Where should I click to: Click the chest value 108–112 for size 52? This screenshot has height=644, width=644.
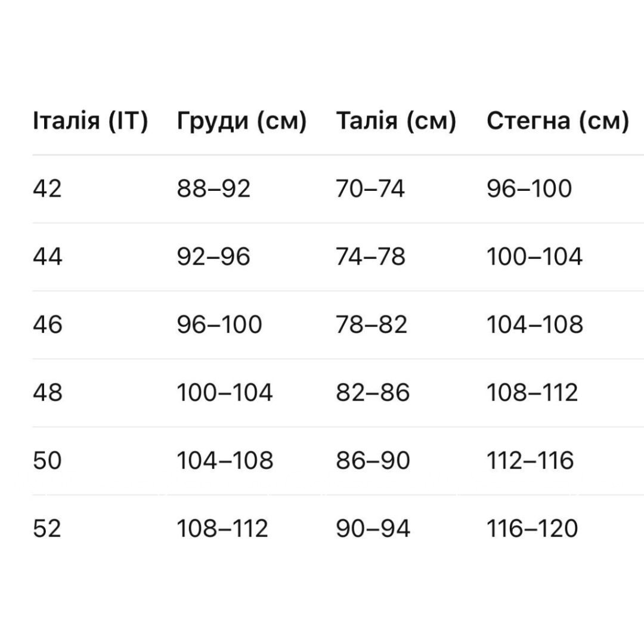click(222, 529)
